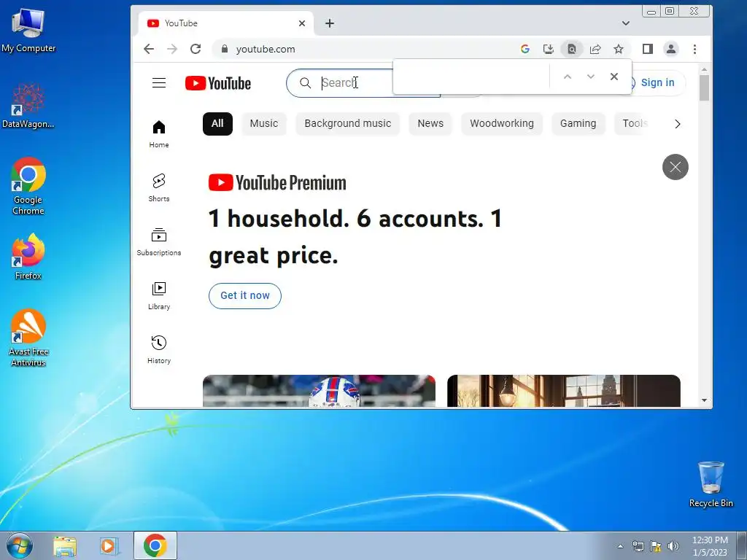View site information lock icon
Viewport: 747px width, 560px height.
tap(225, 49)
